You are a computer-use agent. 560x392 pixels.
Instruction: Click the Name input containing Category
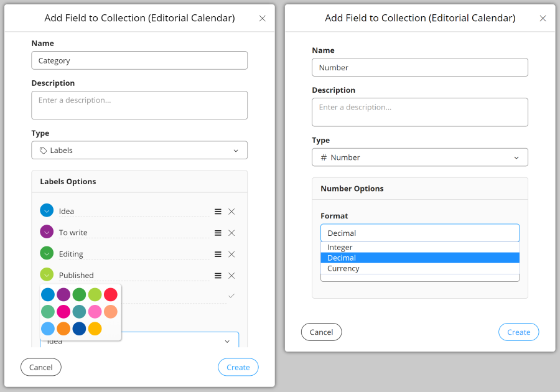tap(139, 60)
